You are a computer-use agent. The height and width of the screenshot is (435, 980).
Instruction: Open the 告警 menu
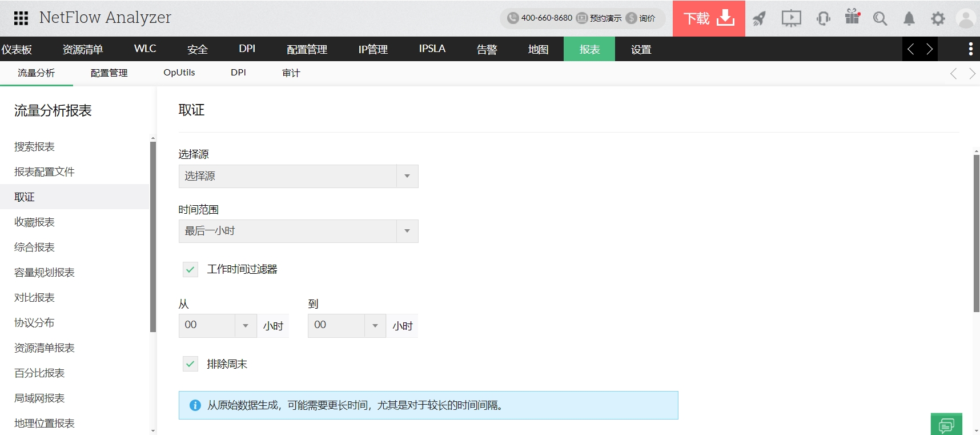[487, 49]
